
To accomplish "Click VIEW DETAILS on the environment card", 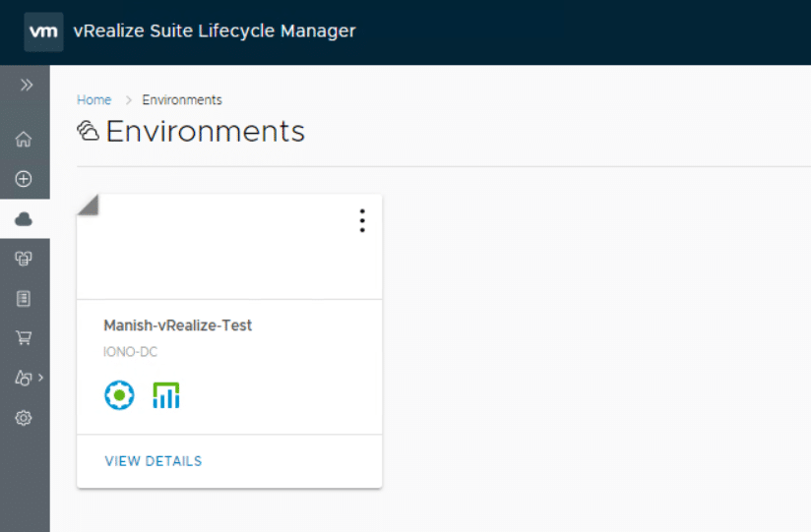I will 154,461.
